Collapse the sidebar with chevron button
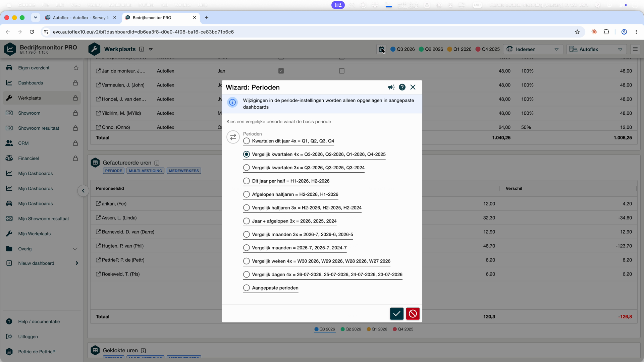644x362 pixels. click(x=83, y=191)
